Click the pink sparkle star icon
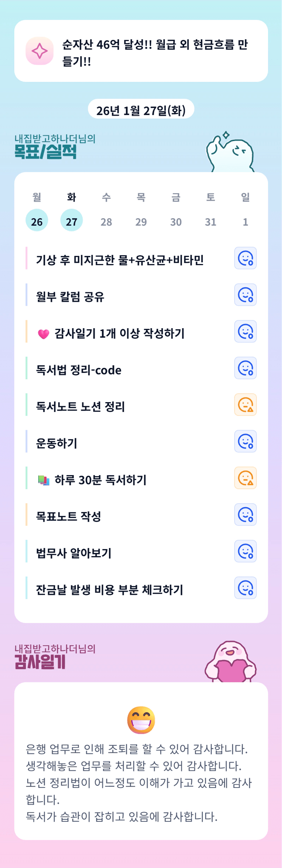This screenshot has height=868, width=282. click(x=40, y=51)
